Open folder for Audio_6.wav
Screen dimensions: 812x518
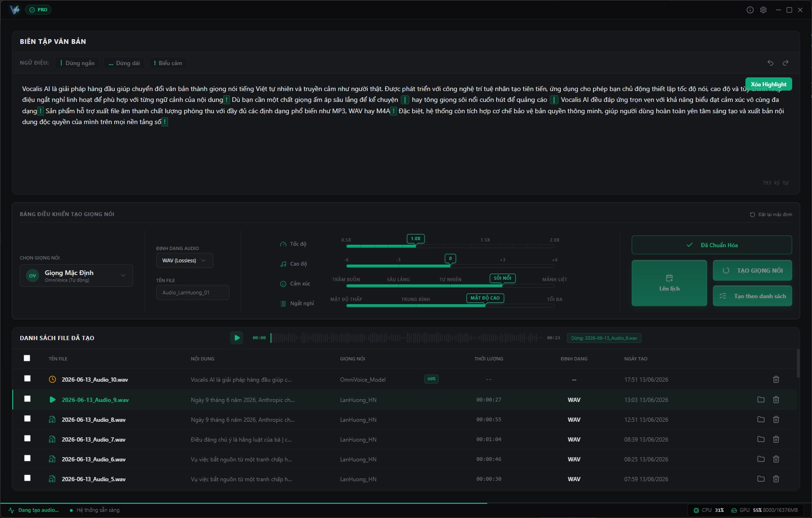[761, 459]
